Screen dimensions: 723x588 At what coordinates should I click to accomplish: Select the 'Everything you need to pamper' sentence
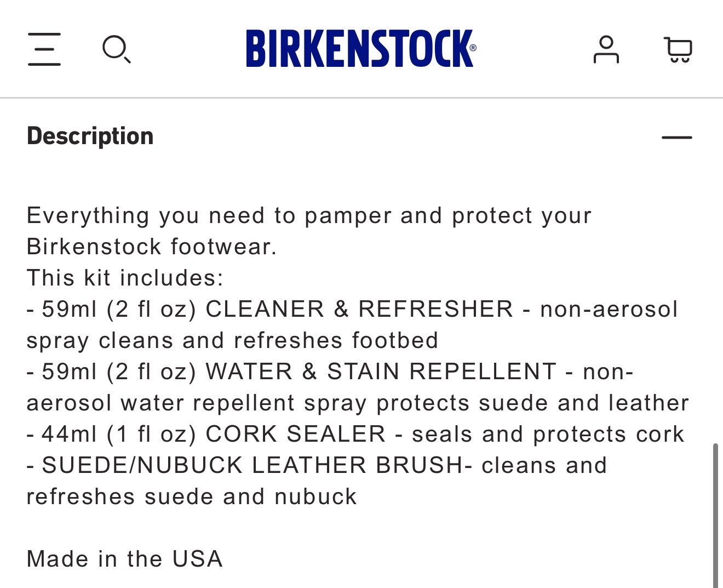(x=309, y=231)
